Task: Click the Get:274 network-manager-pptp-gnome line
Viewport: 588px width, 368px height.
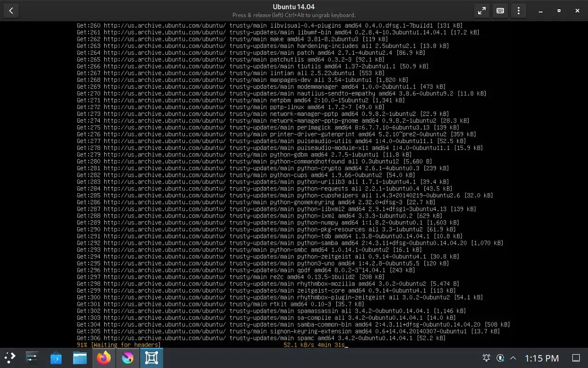Action: [273, 121]
